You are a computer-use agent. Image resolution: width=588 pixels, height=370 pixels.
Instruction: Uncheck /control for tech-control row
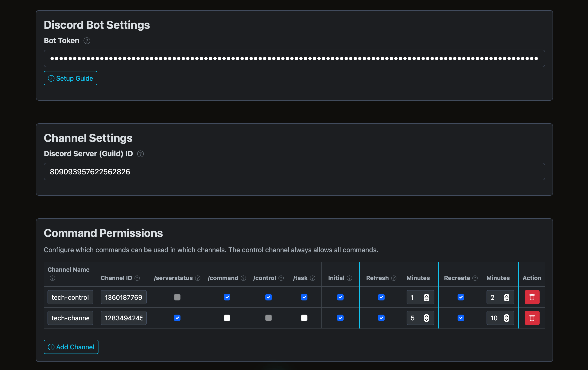[x=269, y=297]
